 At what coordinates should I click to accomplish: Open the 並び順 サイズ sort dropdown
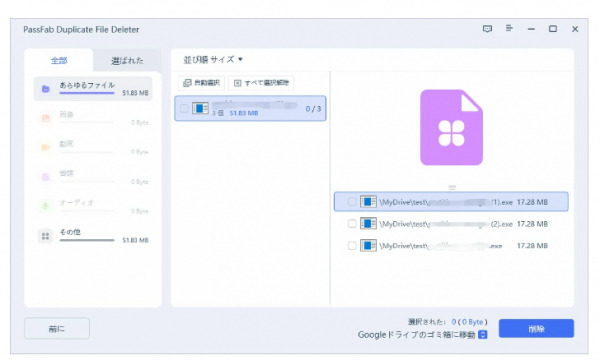(x=213, y=59)
